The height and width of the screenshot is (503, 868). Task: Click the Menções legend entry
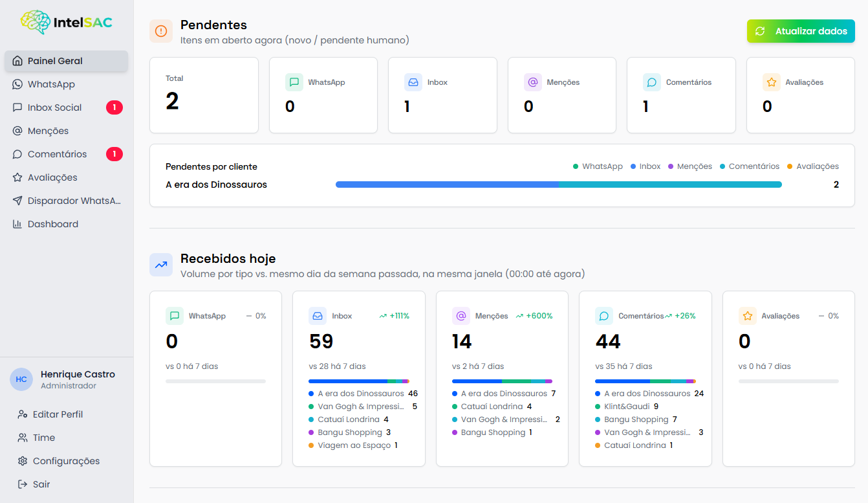click(690, 166)
